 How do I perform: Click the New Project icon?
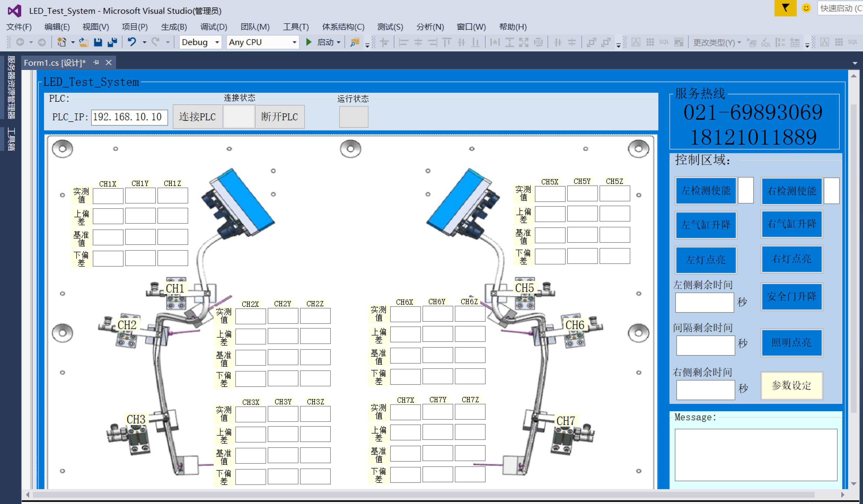62,42
